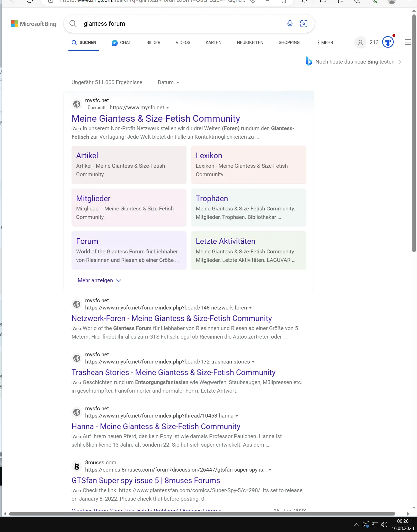
Task: Switch to the SHOPPING tab
Action: (x=289, y=43)
